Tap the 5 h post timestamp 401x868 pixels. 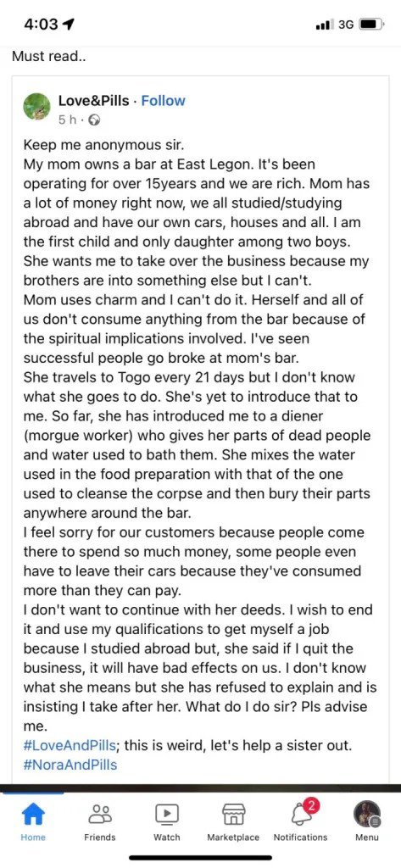(66, 119)
